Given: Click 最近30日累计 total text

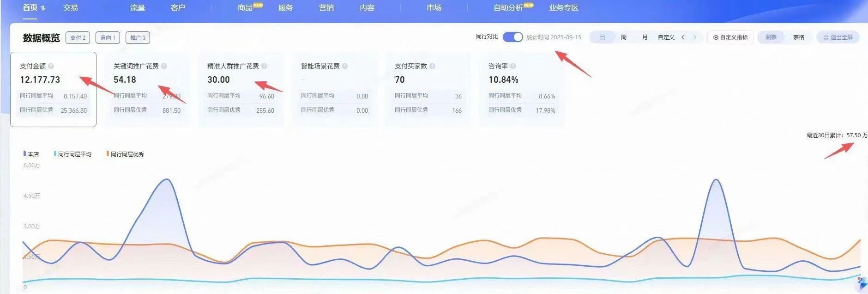Looking at the screenshot, I should 837,135.
